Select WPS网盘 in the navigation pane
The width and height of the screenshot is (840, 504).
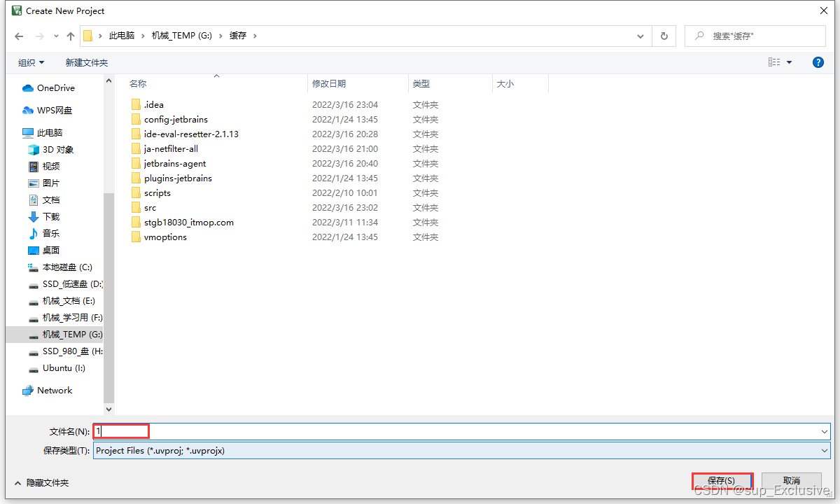click(48, 110)
